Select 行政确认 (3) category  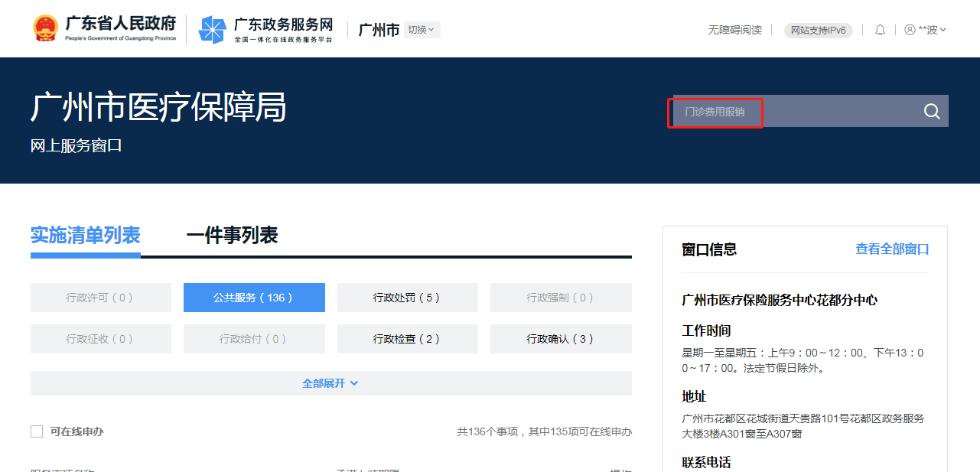click(560, 339)
